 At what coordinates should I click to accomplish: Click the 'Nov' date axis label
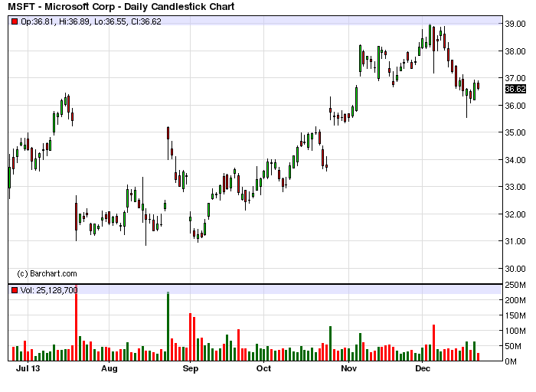pos(348,369)
